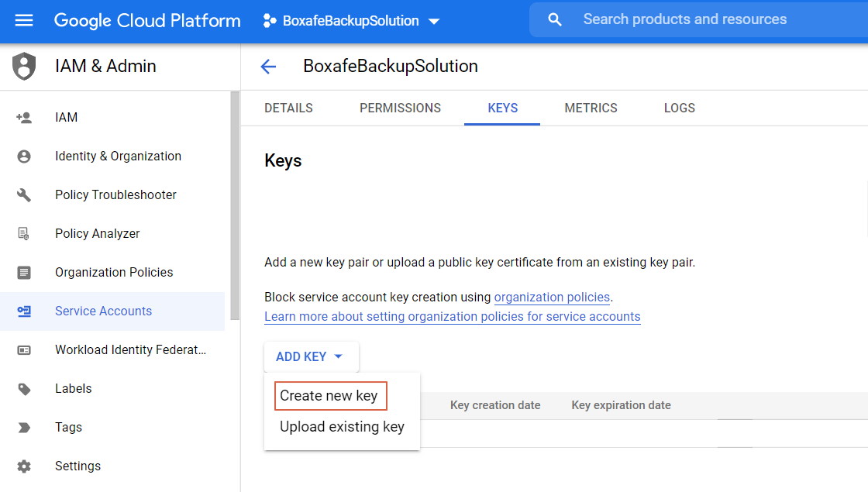Open the organization policies link

click(552, 297)
